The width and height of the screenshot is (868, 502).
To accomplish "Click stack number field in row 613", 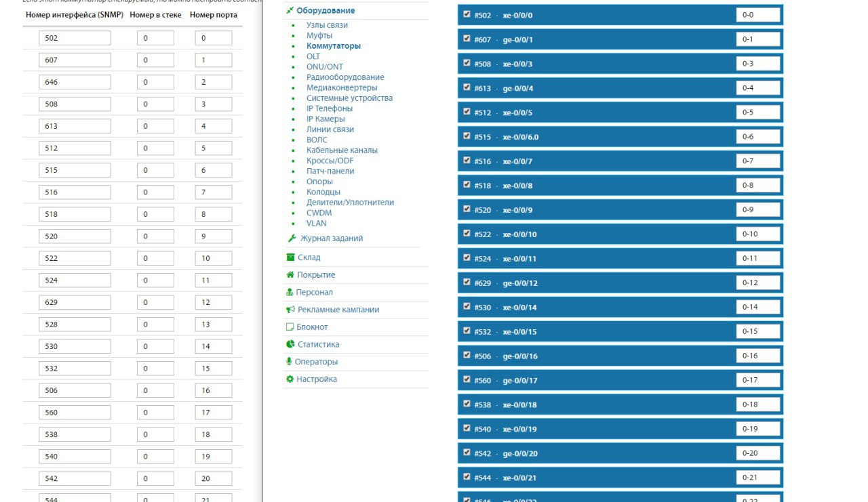I will point(155,126).
